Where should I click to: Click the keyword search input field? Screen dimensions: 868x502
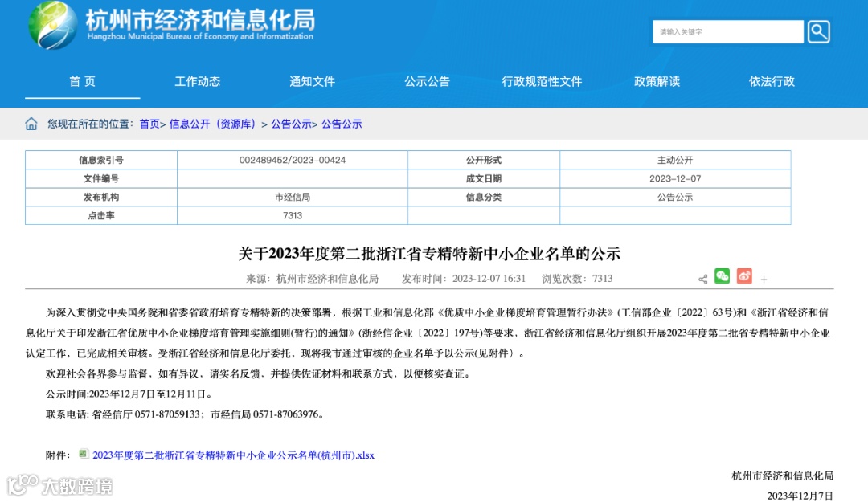[x=728, y=31]
